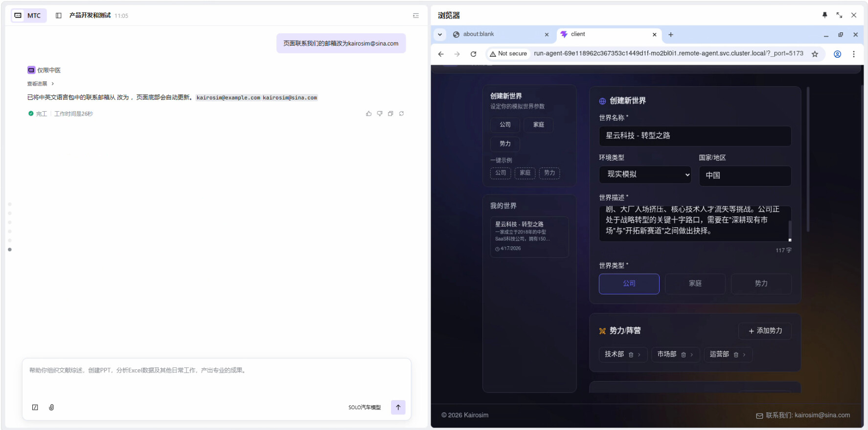This screenshot has width=868, height=430.
Task: Send message with the arrow button
Action: tap(398, 407)
